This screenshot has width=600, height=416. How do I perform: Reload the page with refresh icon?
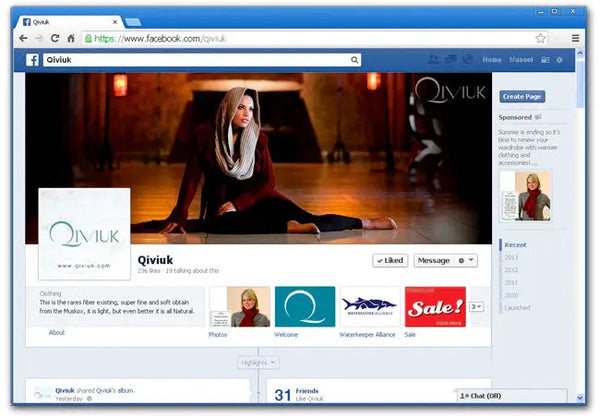tap(55, 38)
